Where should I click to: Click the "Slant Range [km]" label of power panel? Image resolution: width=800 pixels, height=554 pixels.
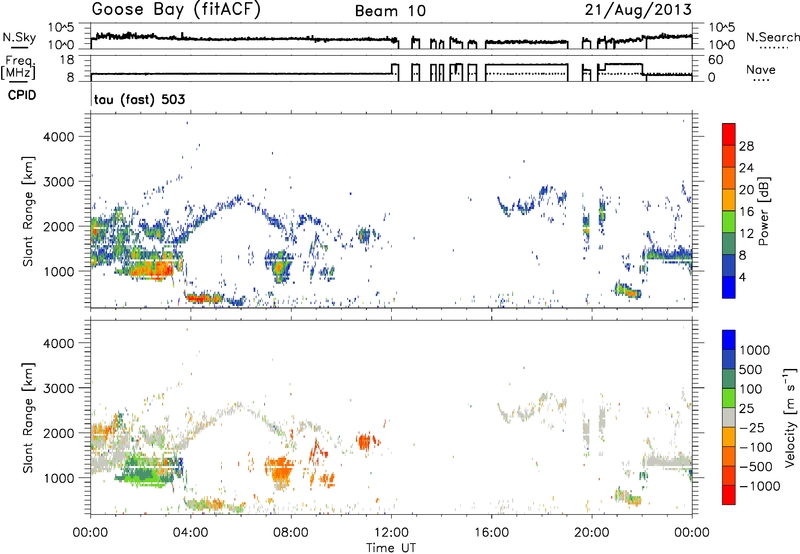pos(28,211)
